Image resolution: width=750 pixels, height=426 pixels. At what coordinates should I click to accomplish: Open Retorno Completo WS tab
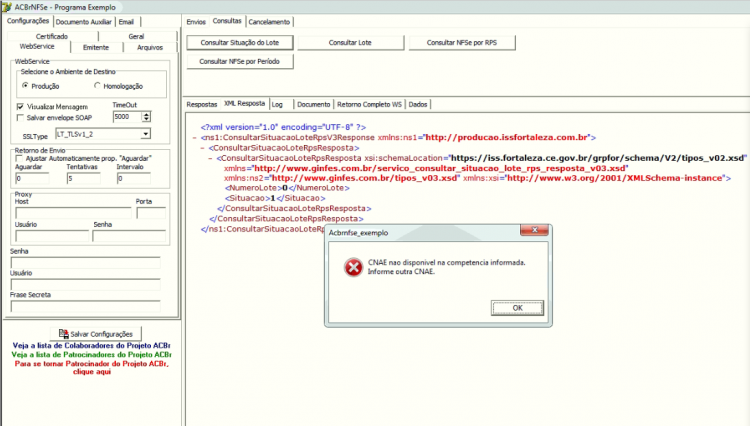369,104
